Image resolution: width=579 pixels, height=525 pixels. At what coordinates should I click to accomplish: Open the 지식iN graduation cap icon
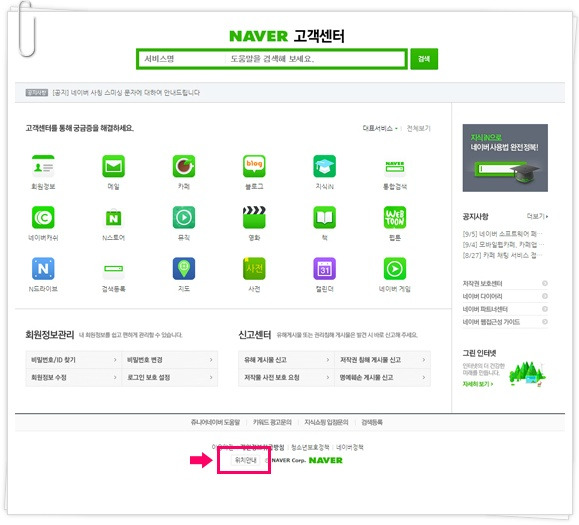click(x=325, y=167)
